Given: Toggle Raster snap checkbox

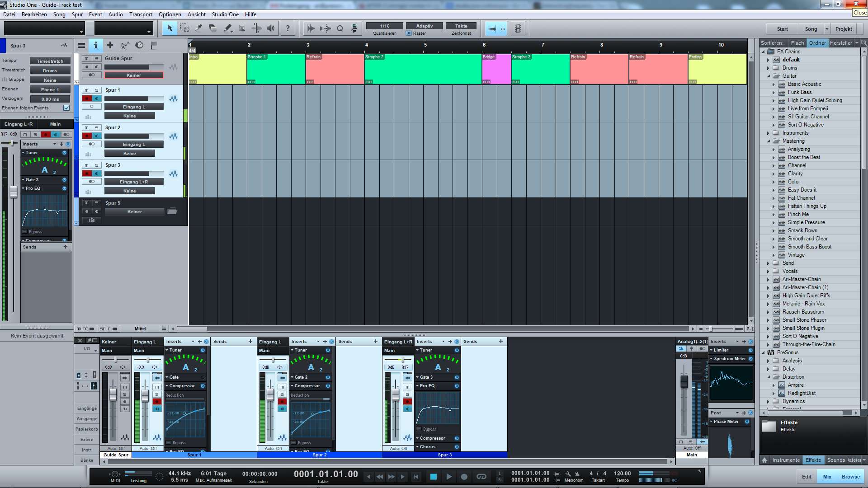Looking at the screenshot, I should click(409, 33).
